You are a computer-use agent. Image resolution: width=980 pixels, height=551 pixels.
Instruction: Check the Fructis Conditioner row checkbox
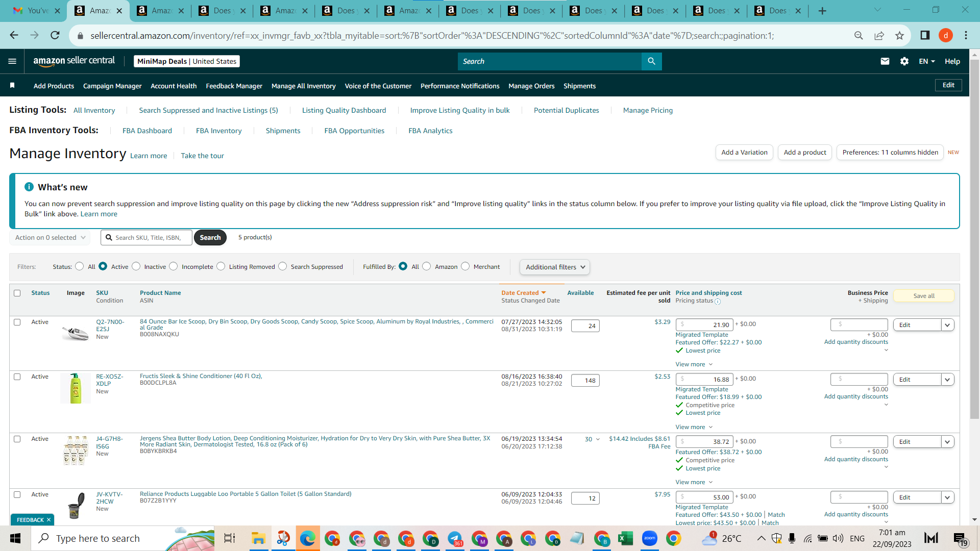tap(17, 377)
